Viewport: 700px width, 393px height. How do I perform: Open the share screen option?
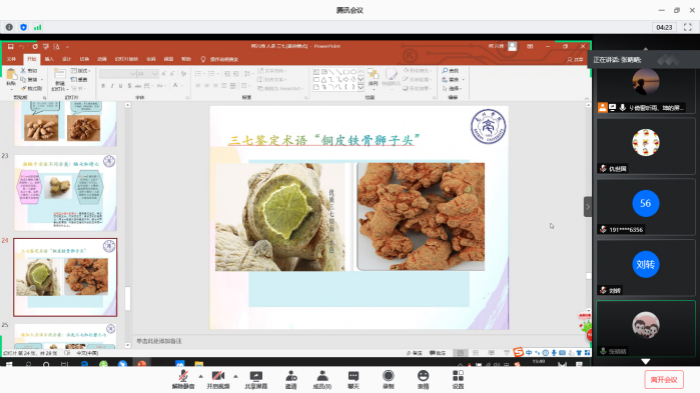256,380
